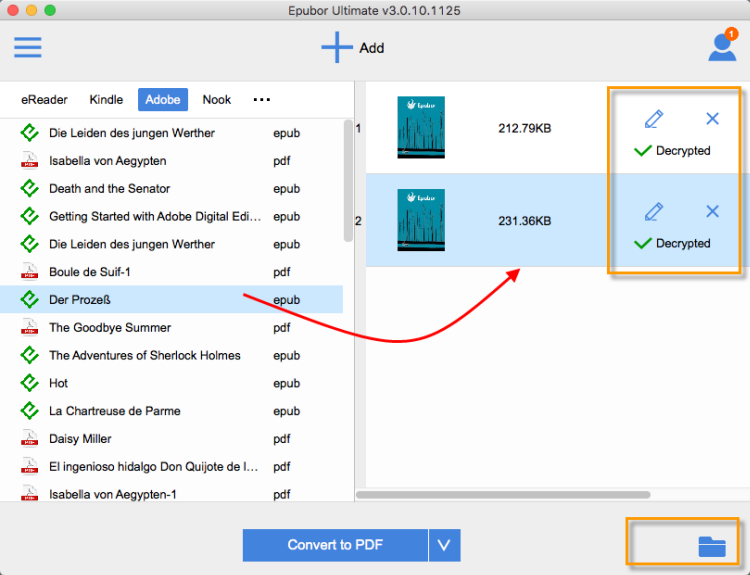750x575 pixels.
Task: Select Getting Started with Adobe Digital Edi… title
Action: tap(155, 216)
